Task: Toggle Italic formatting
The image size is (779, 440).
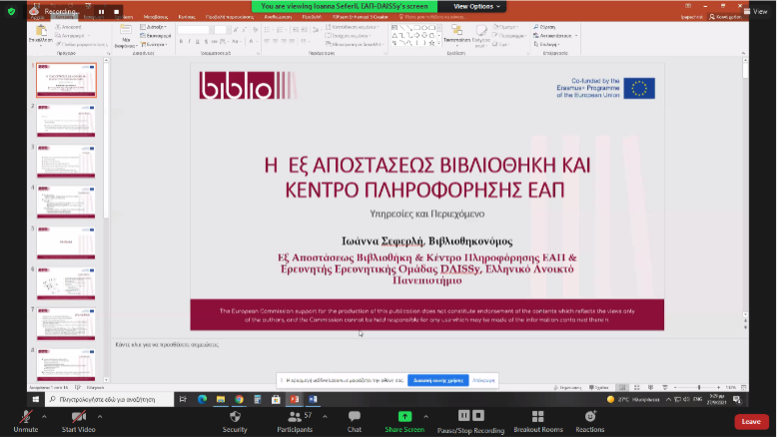Action: (189, 42)
